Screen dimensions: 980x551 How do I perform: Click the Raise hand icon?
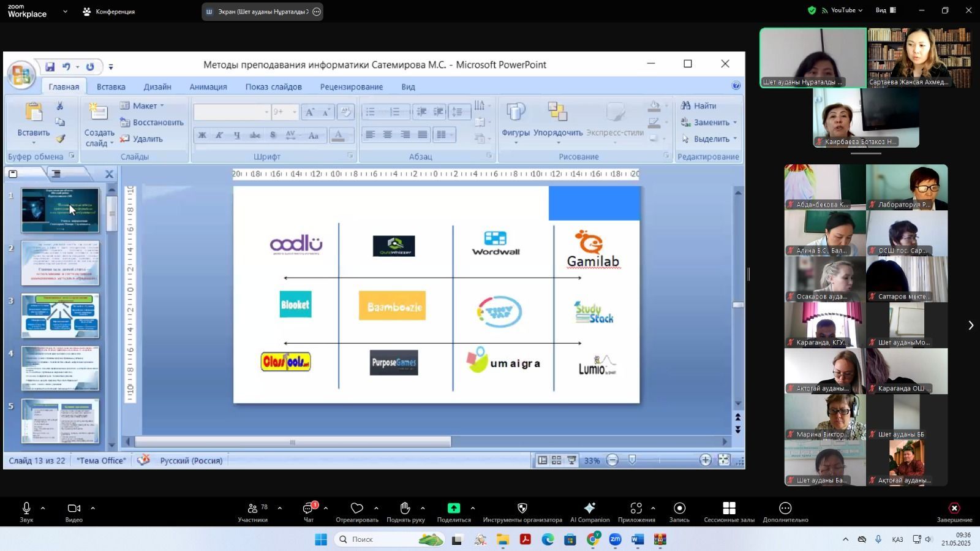(405, 508)
